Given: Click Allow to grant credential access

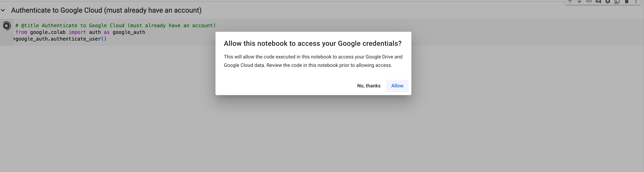Looking at the screenshot, I should pyautogui.click(x=397, y=86).
